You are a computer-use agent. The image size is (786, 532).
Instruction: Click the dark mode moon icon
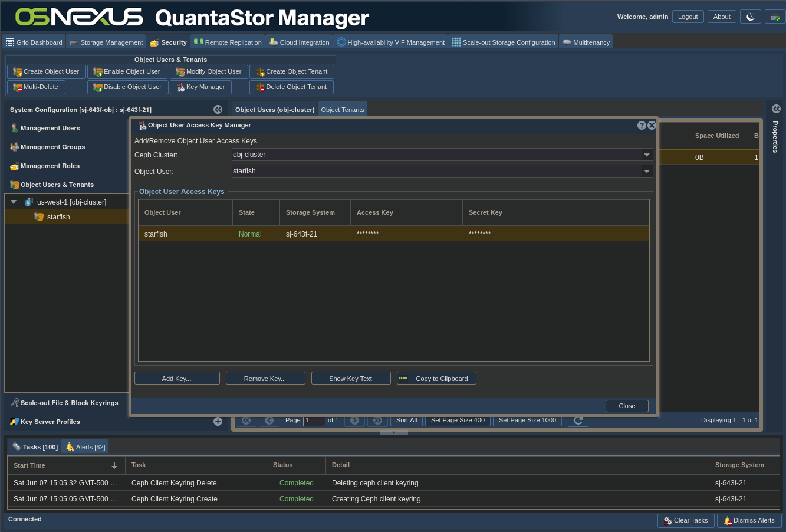pos(750,17)
